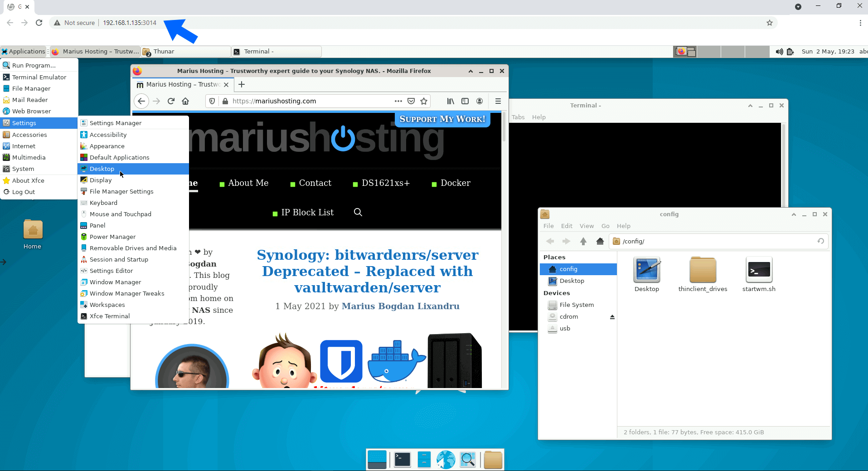
Task: Bookmark the page with the Firefox star icon
Action: (424, 101)
